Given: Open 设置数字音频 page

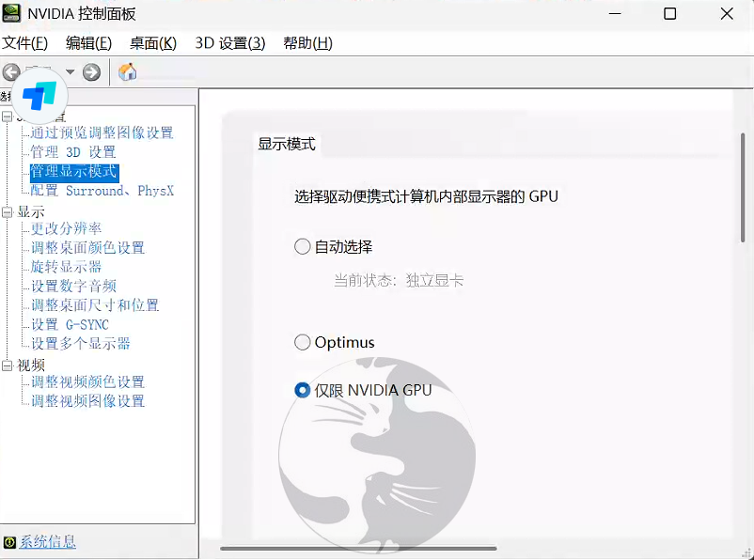Looking at the screenshot, I should (73, 286).
